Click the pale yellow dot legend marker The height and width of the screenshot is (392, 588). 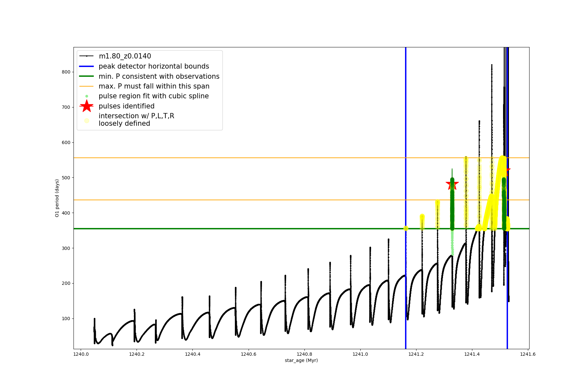pyautogui.click(x=87, y=121)
